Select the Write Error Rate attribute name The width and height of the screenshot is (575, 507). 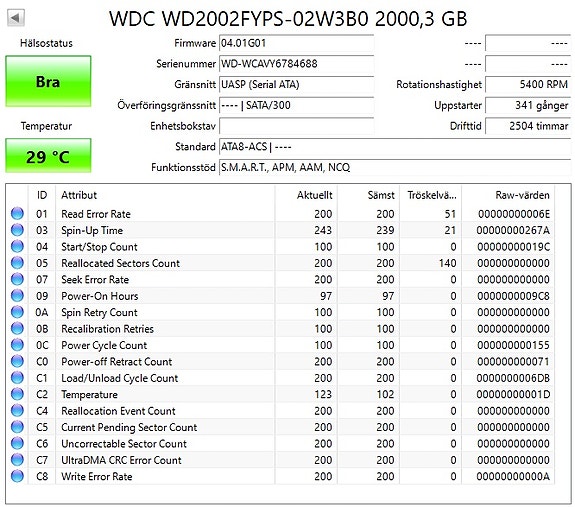coord(96,477)
